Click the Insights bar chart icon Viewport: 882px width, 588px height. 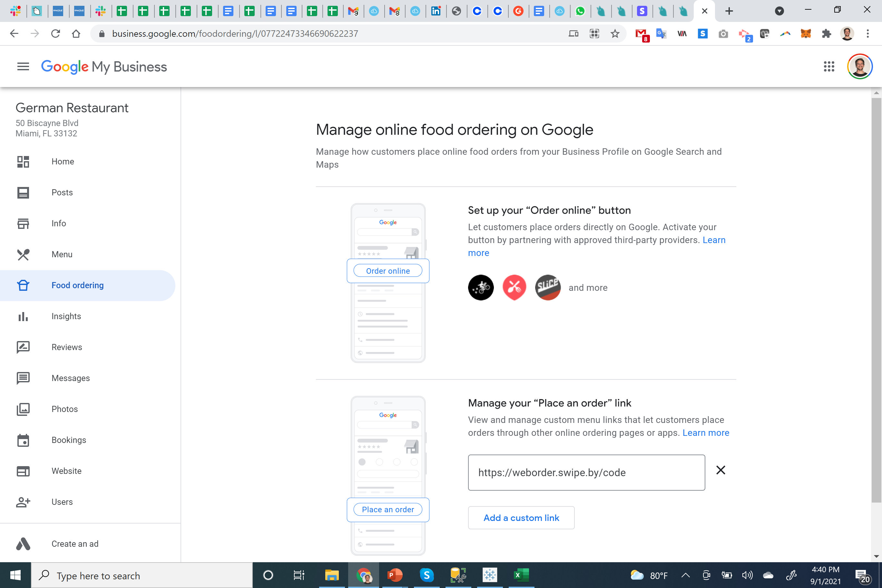pyautogui.click(x=23, y=317)
